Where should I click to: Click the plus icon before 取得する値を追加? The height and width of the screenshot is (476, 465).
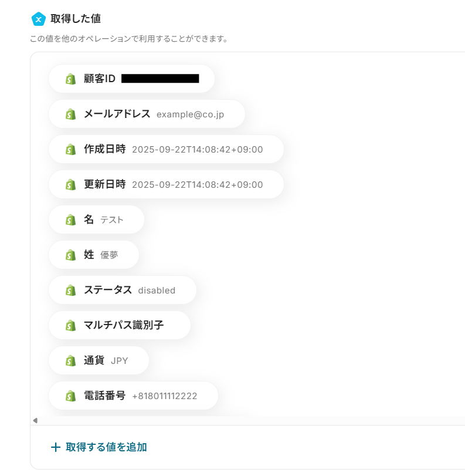coord(56,447)
